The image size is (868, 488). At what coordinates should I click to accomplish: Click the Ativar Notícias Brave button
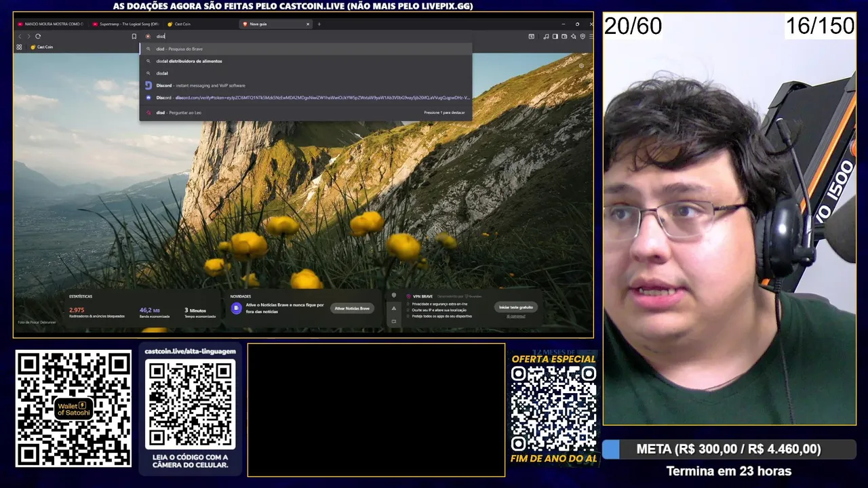(x=352, y=308)
